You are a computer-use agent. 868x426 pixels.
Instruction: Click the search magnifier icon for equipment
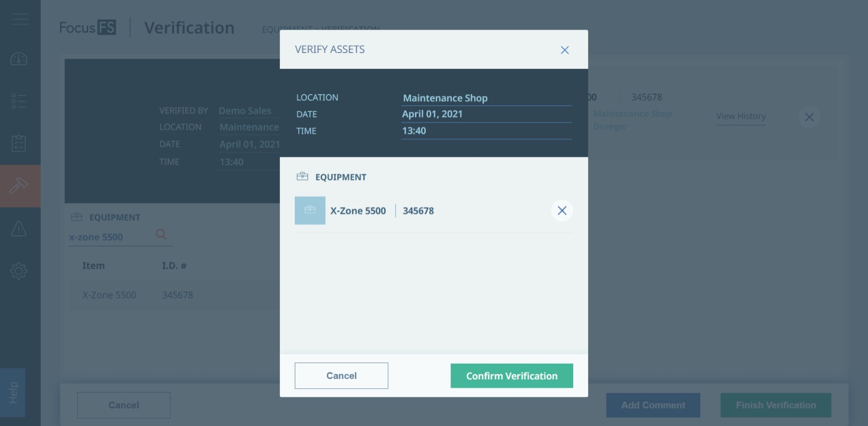(161, 235)
